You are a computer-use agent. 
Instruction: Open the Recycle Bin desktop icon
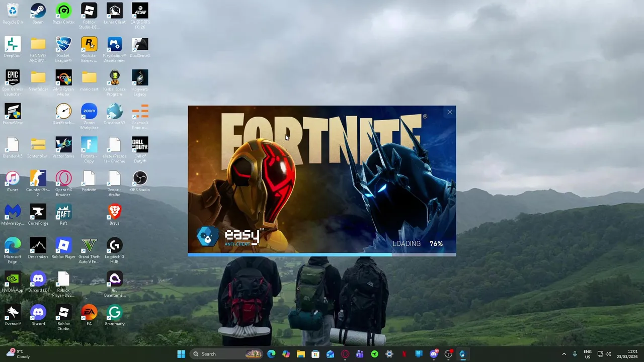click(13, 14)
